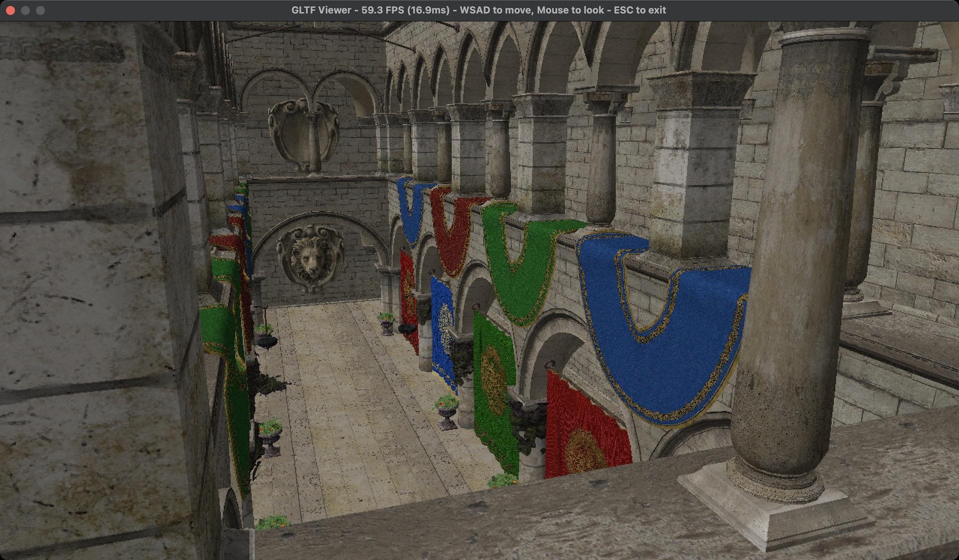Screen dimensions: 959x560
Task: Close the GLTF Viewer window
Action: pos(10,10)
